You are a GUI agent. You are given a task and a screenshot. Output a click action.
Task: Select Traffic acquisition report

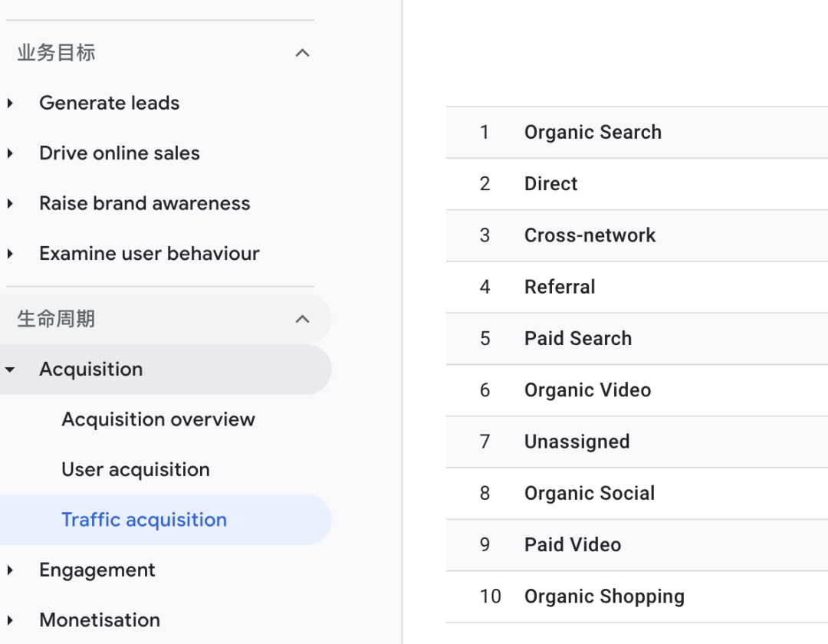[144, 520]
